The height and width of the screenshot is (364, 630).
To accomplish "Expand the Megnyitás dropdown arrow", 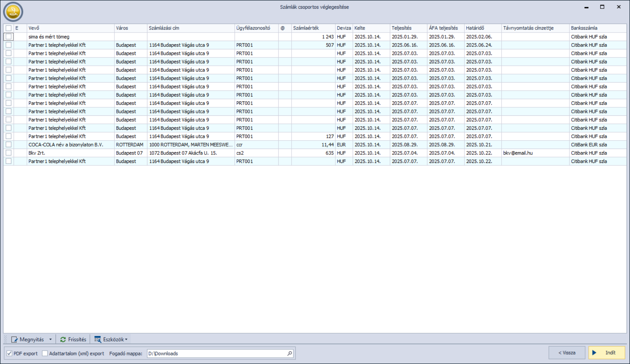I will tap(50, 340).
